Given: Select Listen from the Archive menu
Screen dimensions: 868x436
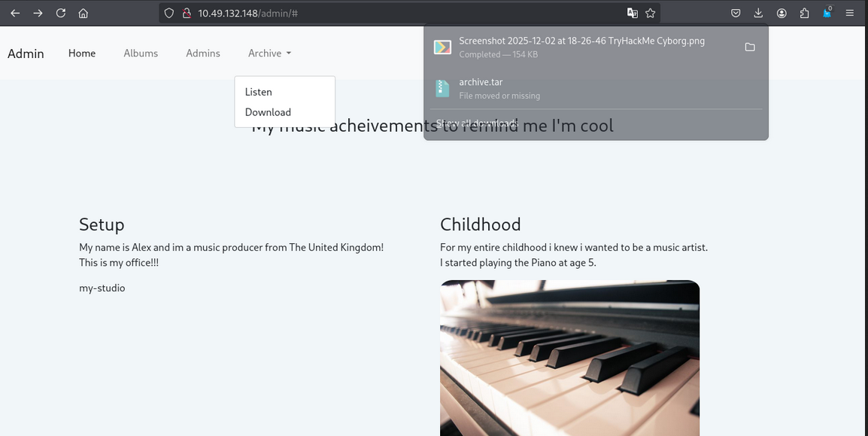Looking at the screenshot, I should click(x=259, y=92).
